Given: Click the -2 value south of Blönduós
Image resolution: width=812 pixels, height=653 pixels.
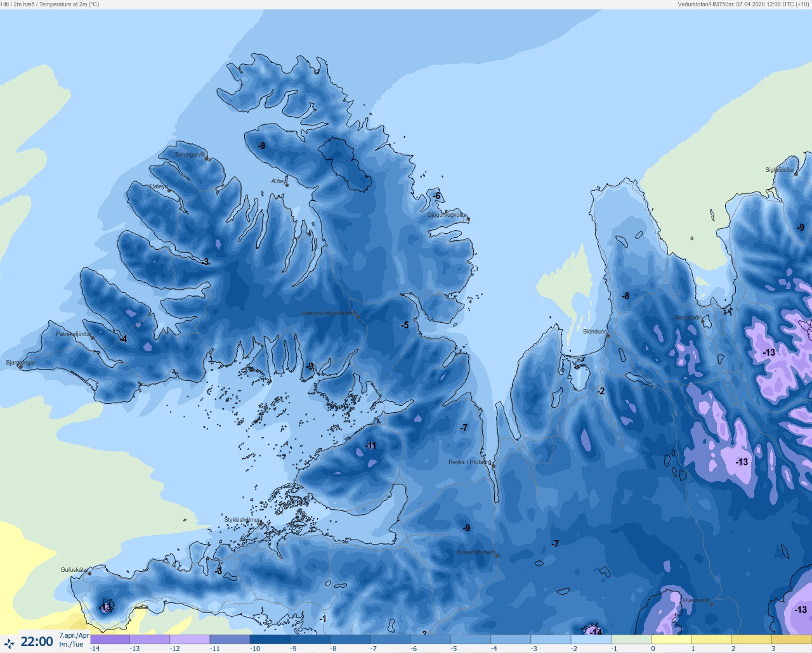Looking at the screenshot, I should tap(601, 391).
